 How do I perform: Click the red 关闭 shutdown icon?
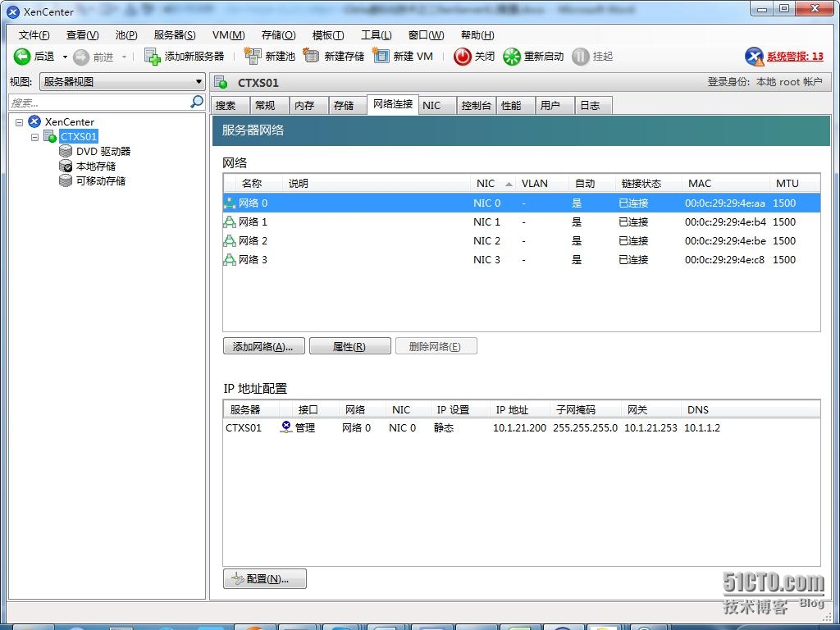(x=463, y=57)
